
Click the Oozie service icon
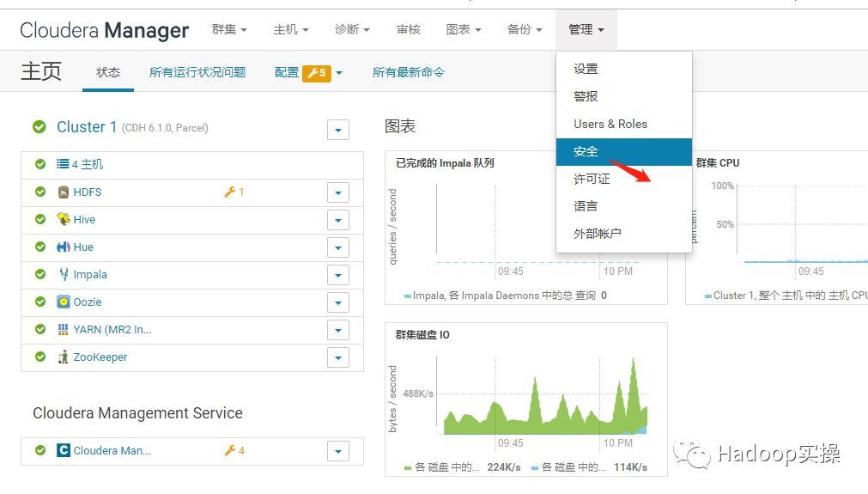64,302
